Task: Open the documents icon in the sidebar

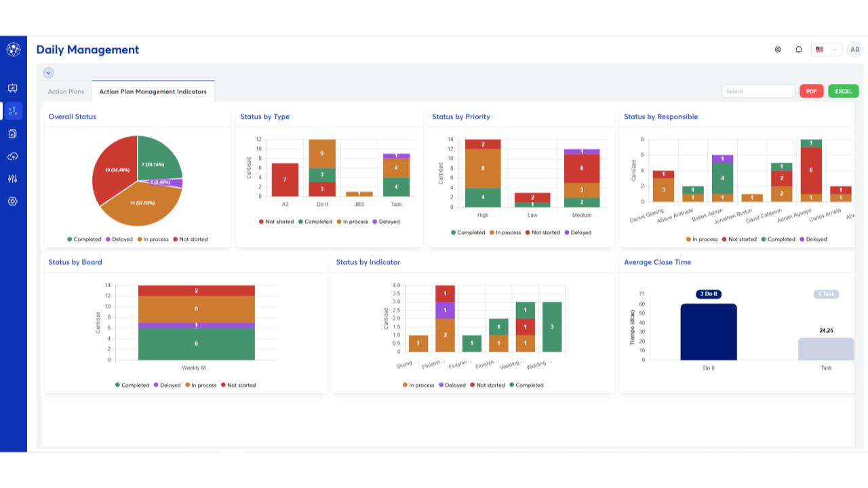Action: 13,134
